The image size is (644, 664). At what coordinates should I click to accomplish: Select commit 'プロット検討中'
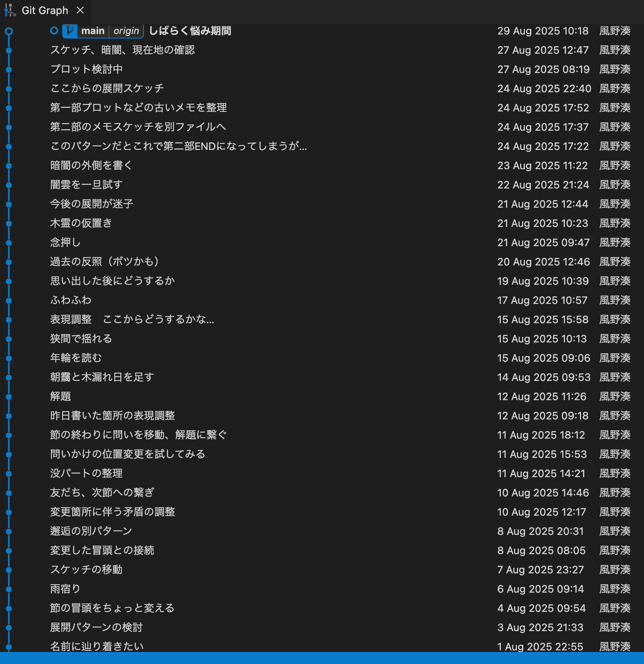(86, 69)
